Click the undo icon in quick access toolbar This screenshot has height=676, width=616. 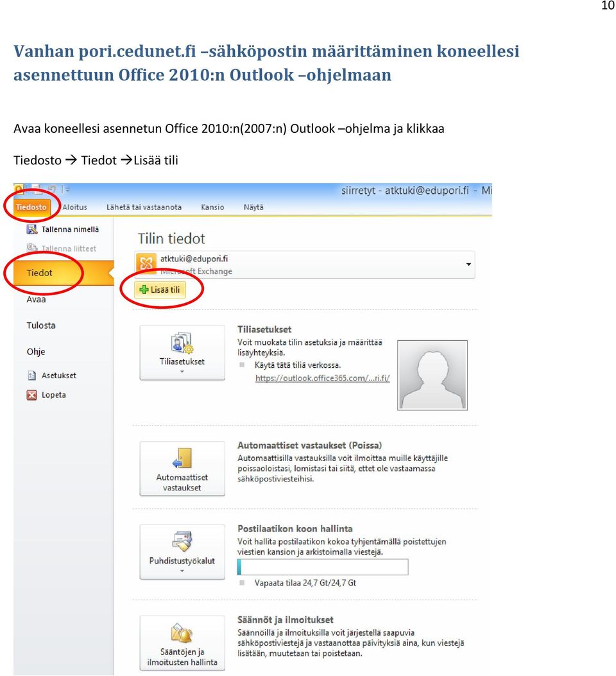point(52,189)
